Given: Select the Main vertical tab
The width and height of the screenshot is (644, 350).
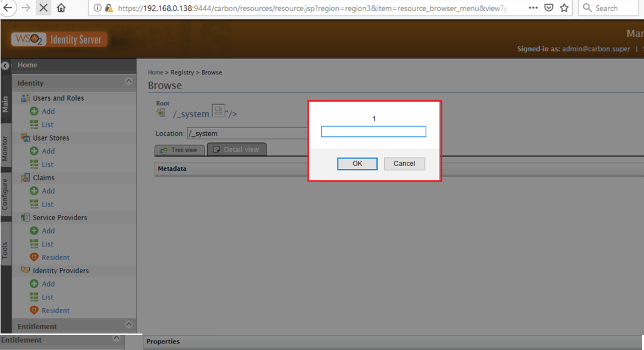Looking at the screenshot, I should (5, 104).
